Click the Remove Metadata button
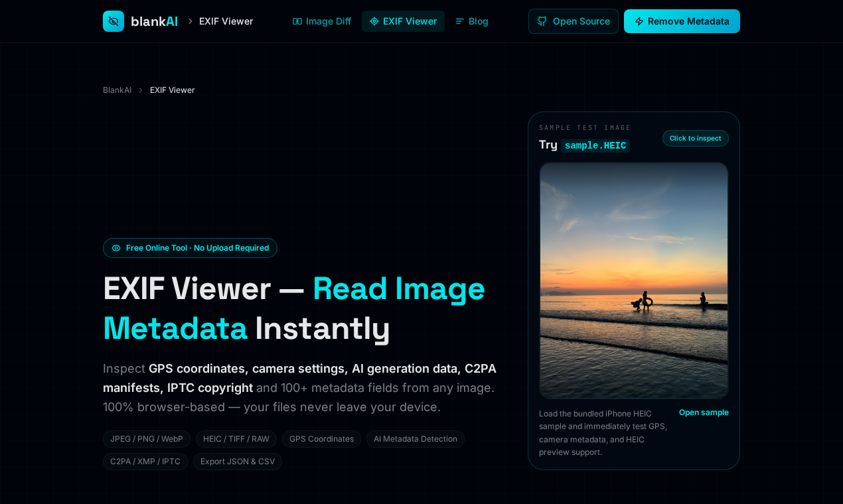This screenshot has width=843, height=504. (682, 21)
